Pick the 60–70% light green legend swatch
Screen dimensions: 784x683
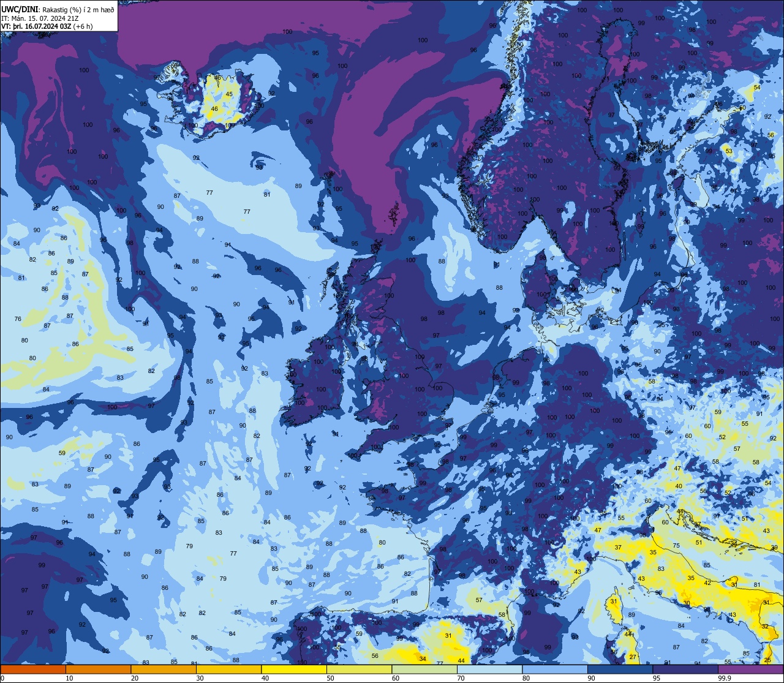(x=424, y=670)
